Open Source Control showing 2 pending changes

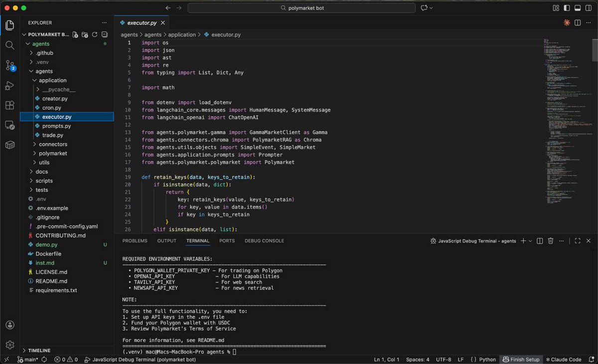pos(10,66)
